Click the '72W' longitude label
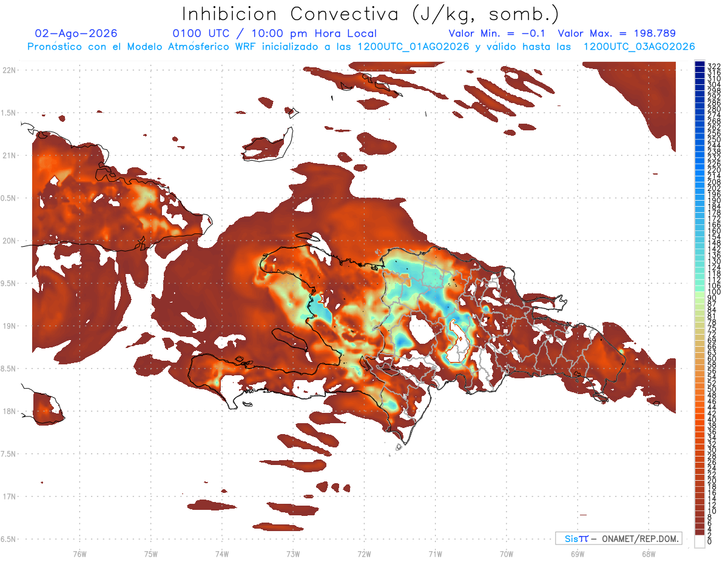This screenshot has width=728, height=562. (x=364, y=554)
